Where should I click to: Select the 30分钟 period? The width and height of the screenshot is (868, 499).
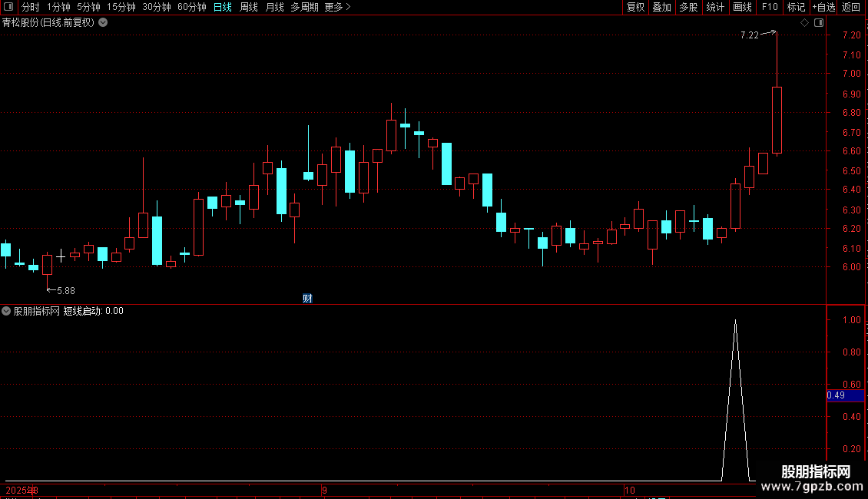coord(157,7)
